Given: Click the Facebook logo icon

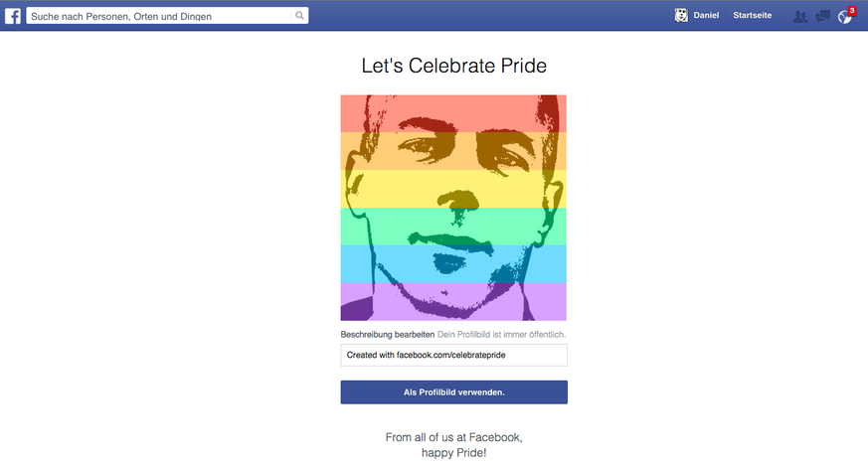Looking at the screenshot, I should tap(13, 16).
